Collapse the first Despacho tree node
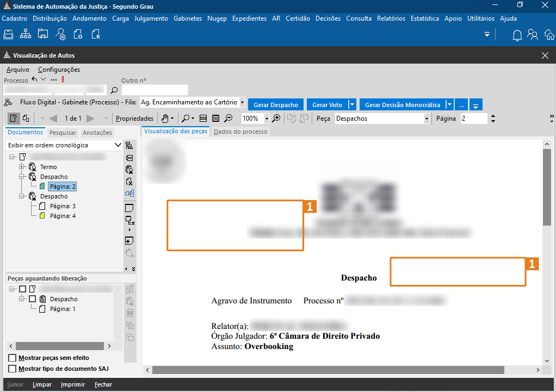556x392 pixels. (x=22, y=177)
